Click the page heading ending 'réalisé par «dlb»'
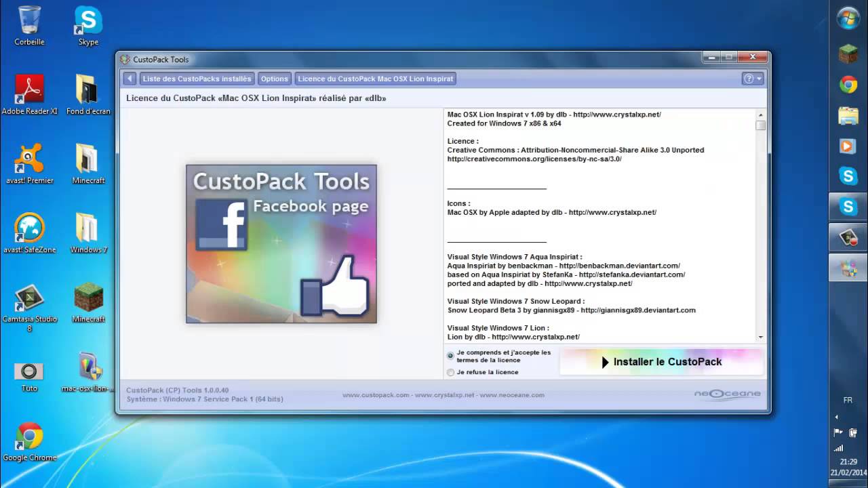868x488 pixels. 256,98
